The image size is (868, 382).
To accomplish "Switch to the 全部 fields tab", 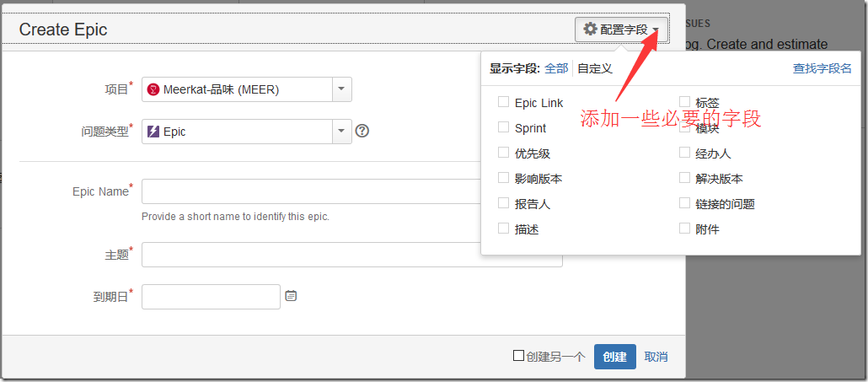I will (556, 68).
